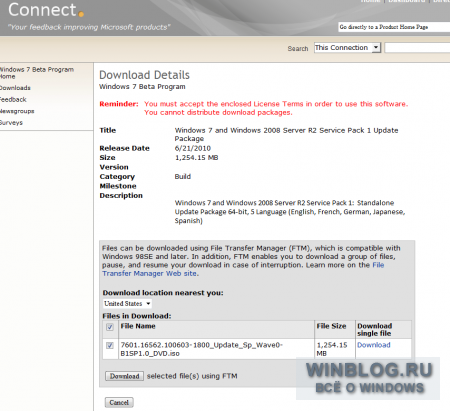450x411 pixels.
Task: Click the red Reminder label
Action: click(x=119, y=104)
